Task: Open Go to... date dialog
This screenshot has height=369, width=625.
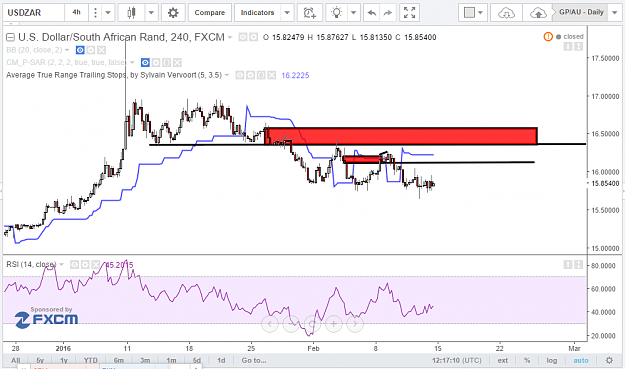Action: [254, 360]
